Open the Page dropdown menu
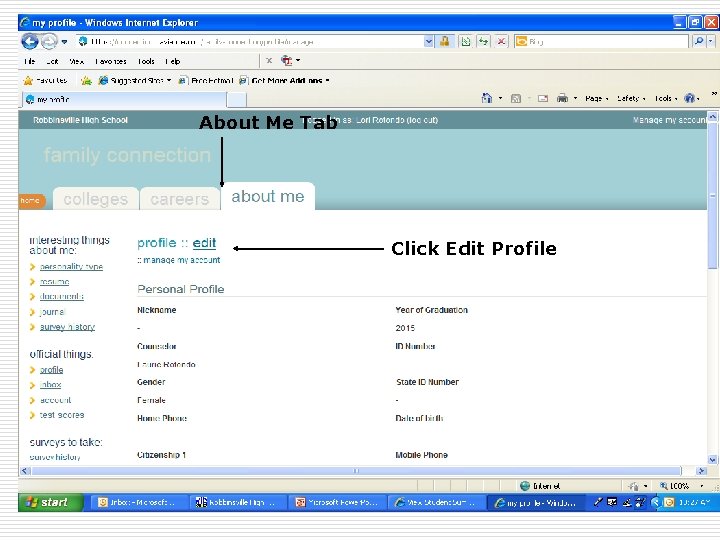 tap(596, 98)
